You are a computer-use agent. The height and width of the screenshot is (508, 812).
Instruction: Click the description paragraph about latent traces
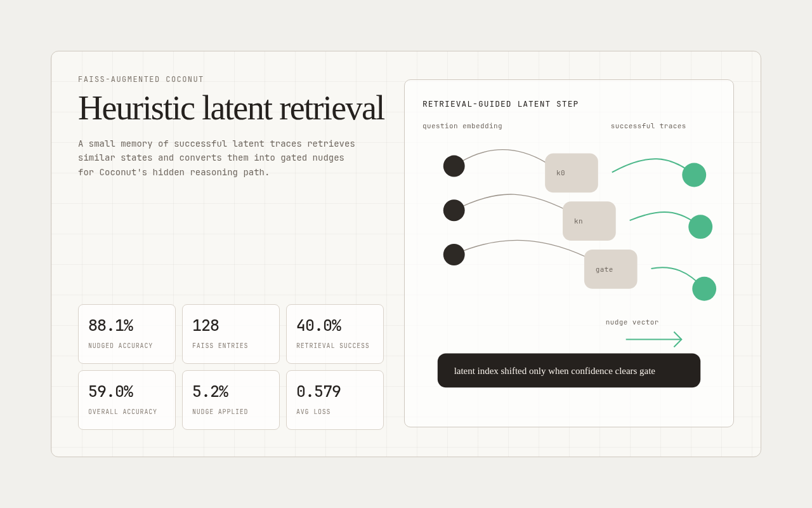[x=217, y=158]
